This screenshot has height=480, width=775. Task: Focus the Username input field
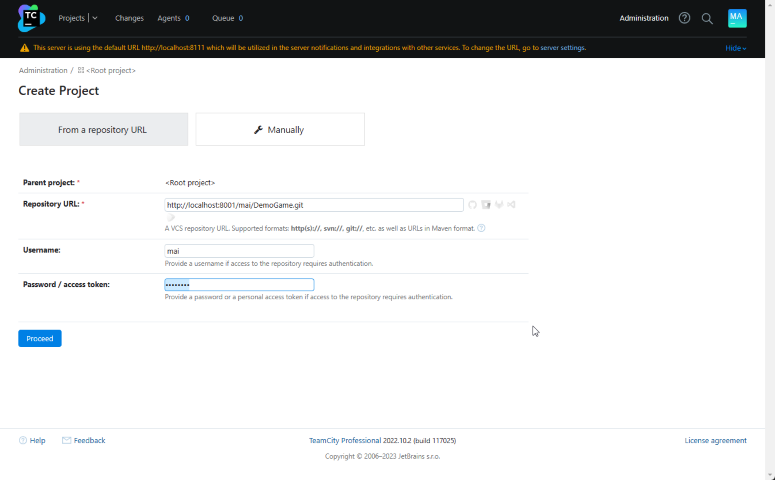[x=239, y=251]
